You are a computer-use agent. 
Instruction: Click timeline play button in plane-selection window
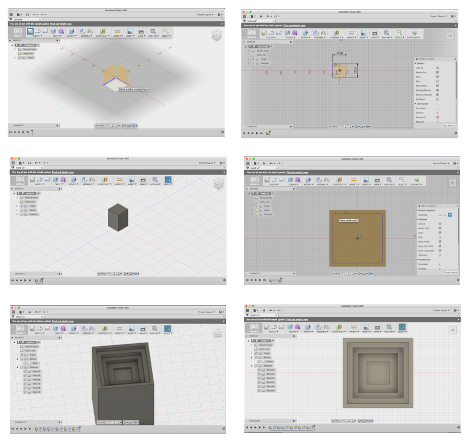pyautogui.click(x=23, y=132)
